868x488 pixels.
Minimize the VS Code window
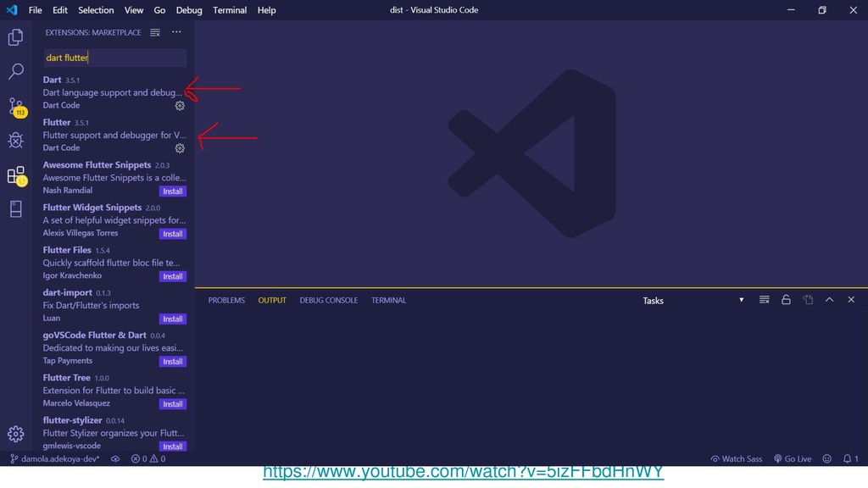[x=791, y=10]
